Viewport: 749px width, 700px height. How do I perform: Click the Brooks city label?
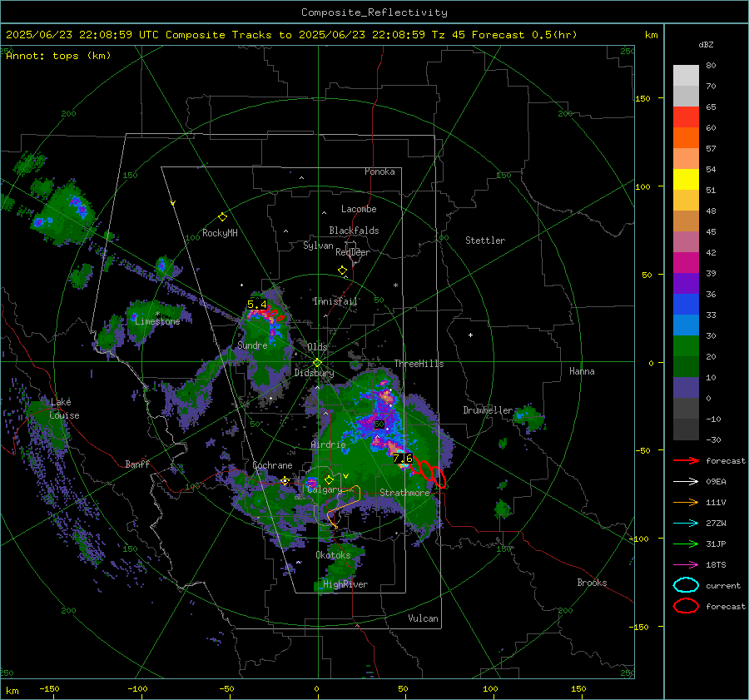(592, 583)
